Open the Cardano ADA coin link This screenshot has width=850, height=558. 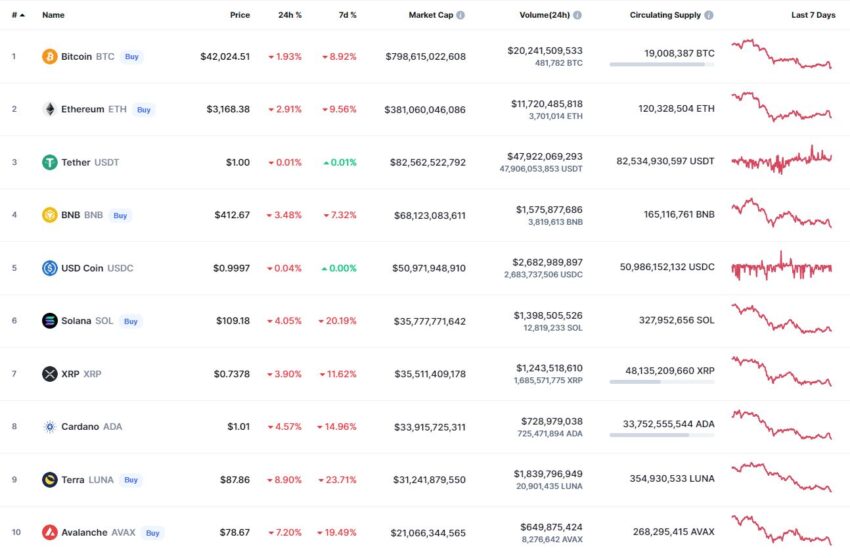click(91, 427)
